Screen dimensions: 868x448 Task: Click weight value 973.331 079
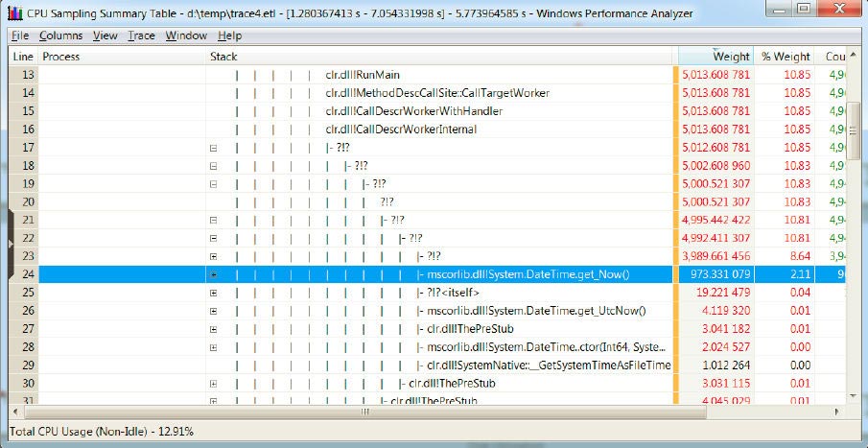click(720, 274)
